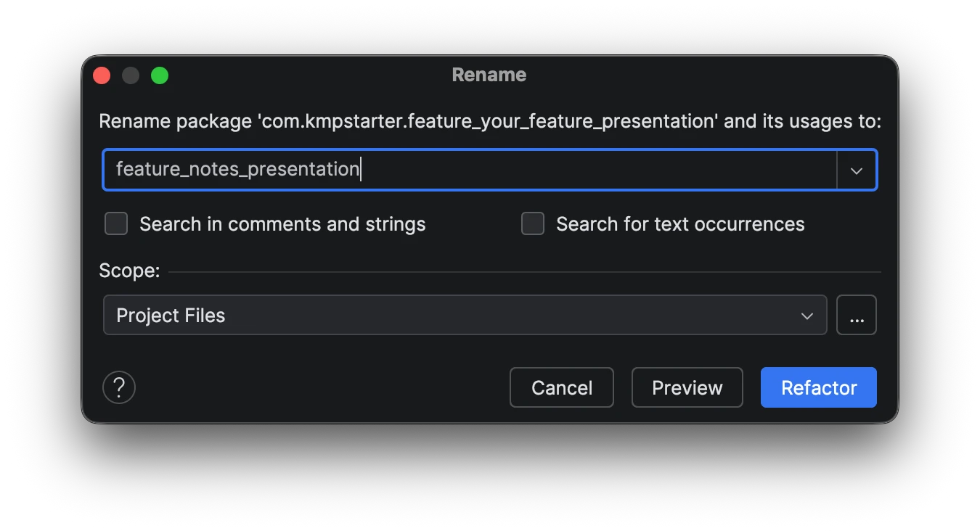The height and width of the screenshot is (531, 980).
Task: Place cursor after feature_notes_presentation text
Action: tap(362, 169)
